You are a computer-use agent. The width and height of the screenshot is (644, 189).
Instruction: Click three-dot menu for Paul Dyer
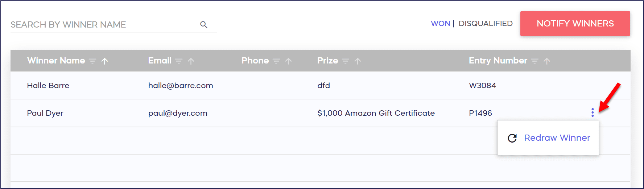coord(593,113)
